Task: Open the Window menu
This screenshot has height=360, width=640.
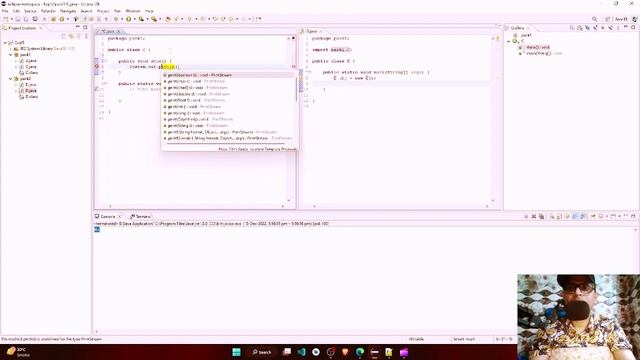Action: 133,11
